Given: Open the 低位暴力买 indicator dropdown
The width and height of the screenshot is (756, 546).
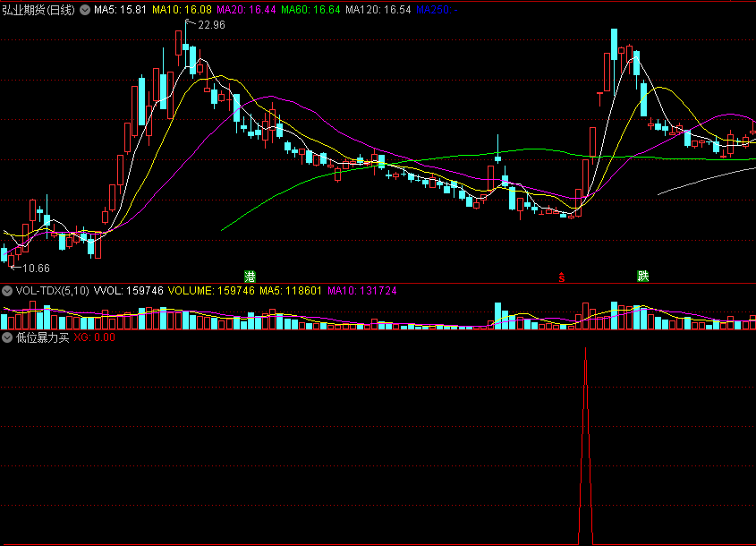Looking at the screenshot, I should pyautogui.click(x=7, y=337).
